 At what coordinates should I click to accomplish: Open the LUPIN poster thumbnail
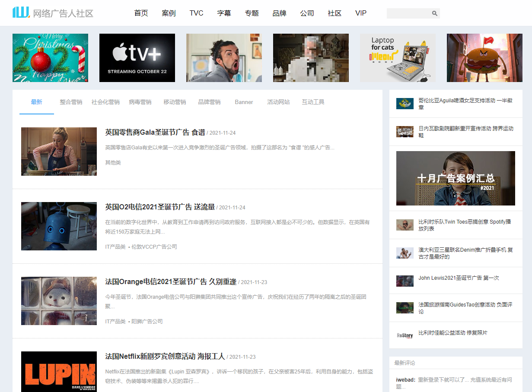59,372
